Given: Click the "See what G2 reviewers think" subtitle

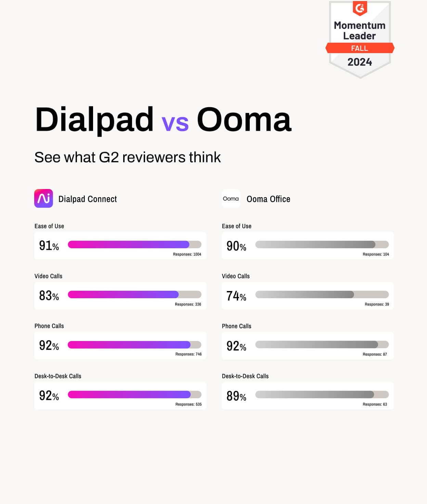Looking at the screenshot, I should tap(128, 157).
